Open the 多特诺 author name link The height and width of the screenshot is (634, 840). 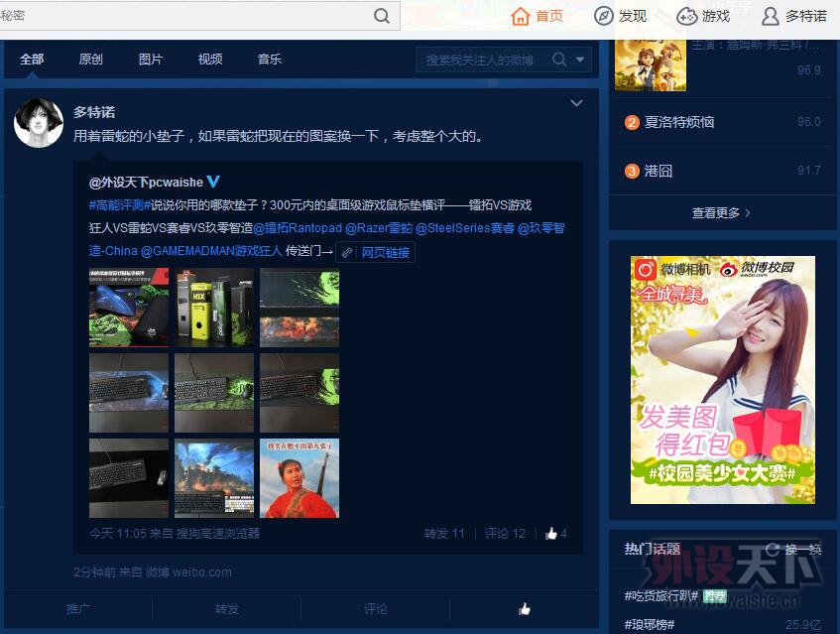pos(94,112)
